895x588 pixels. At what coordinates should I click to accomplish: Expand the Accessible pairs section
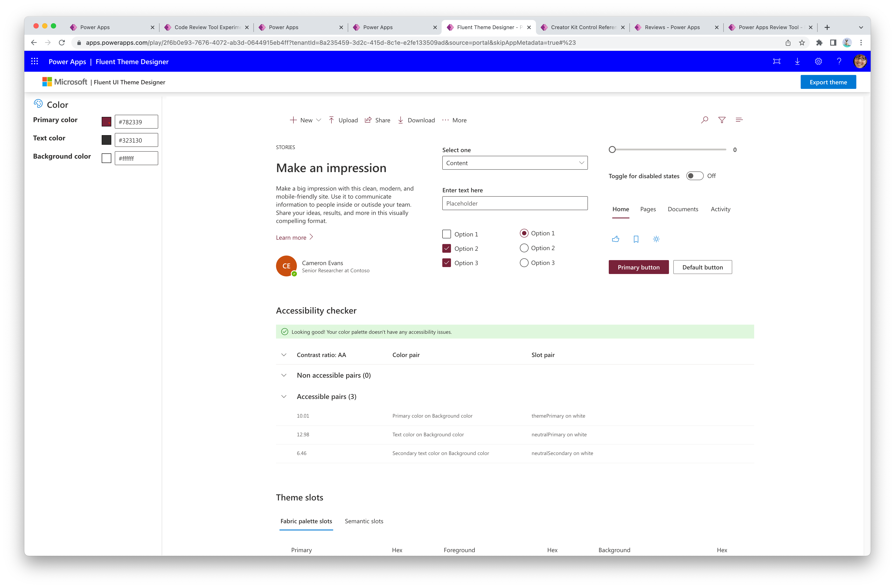click(283, 396)
